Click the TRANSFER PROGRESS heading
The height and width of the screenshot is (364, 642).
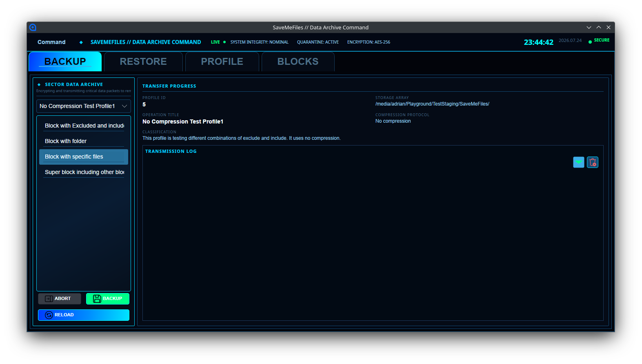[x=169, y=86]
